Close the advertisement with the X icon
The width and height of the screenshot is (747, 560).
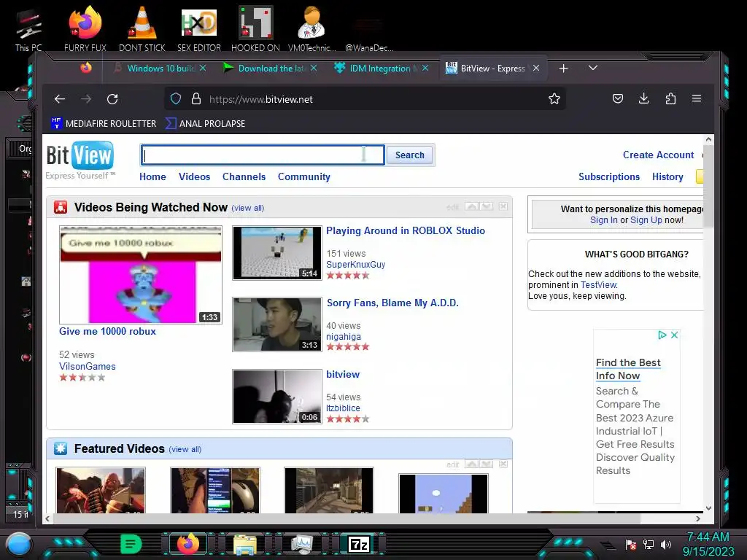click(674, 335)
